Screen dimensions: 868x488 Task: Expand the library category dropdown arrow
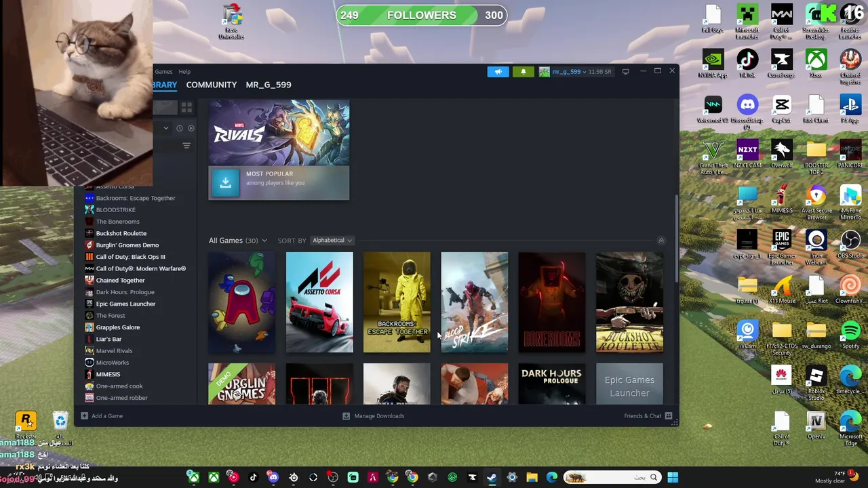tap(165, 128)
